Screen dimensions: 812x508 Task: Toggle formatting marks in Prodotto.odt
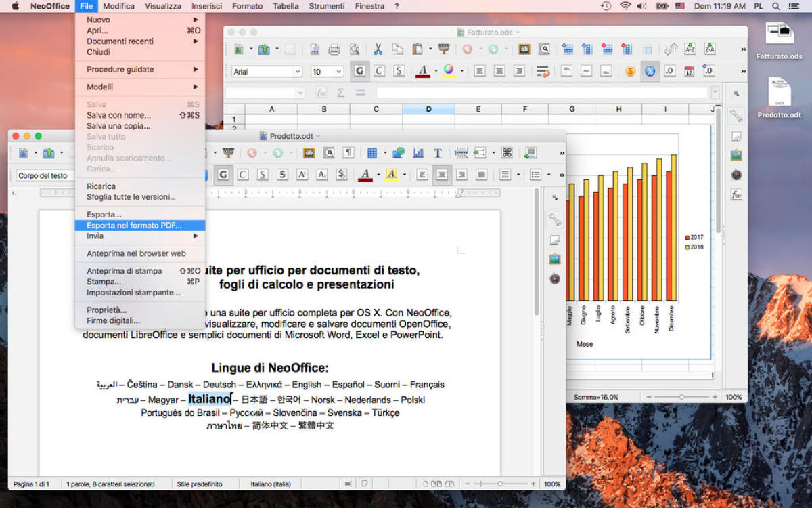(x=348, y=154)
